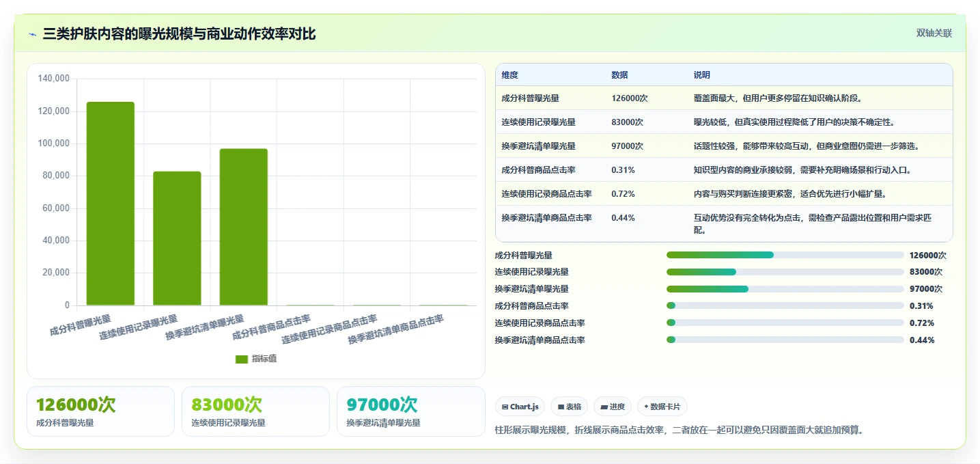Click the 换季避坑清单商品点击率 x-axis label under the chart
The width and height of the screenshot is (980, 464).
(x=396, y=329)
